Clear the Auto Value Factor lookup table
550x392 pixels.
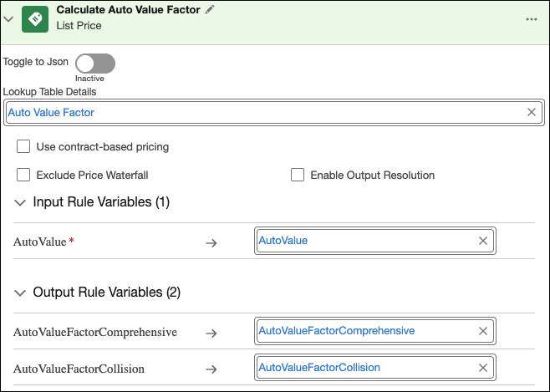click(532, 112)
